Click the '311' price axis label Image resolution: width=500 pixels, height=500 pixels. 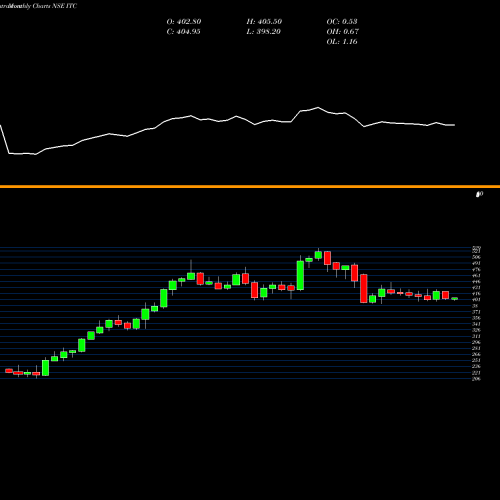[476, 336]
